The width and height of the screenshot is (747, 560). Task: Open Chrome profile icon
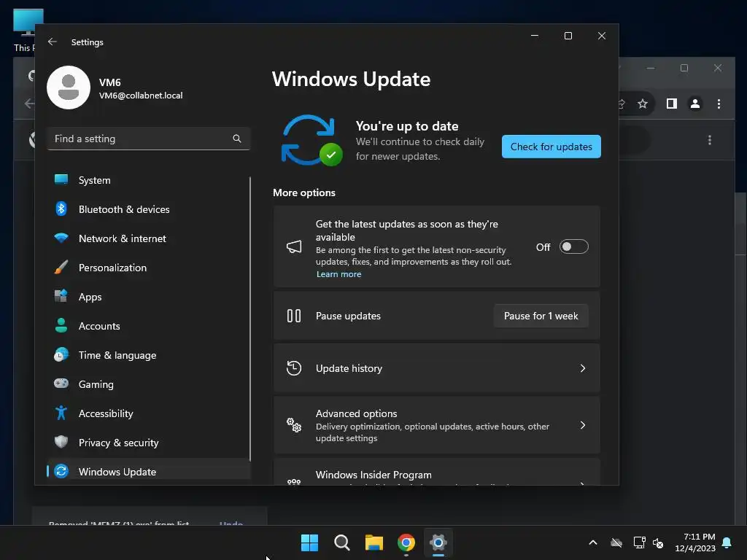[695, 104]
